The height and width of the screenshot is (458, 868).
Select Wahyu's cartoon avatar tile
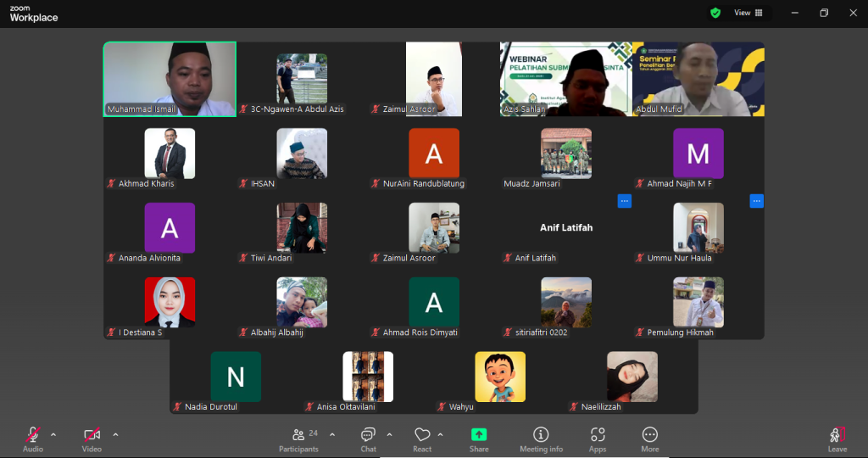click(500, 377)
